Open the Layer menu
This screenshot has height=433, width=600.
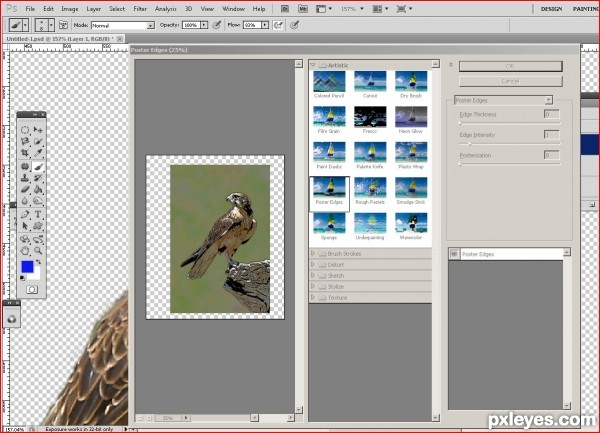pyautogui.click(x=93, y=8)
